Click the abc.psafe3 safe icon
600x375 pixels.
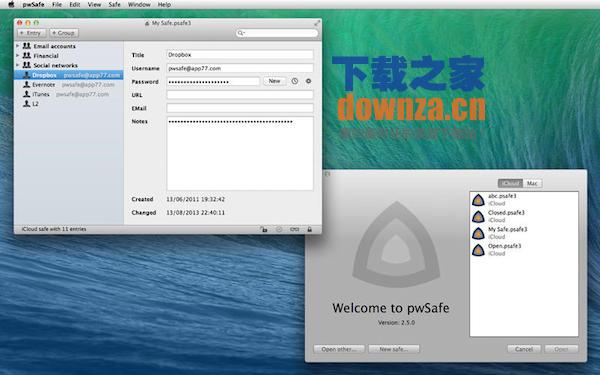478,200
